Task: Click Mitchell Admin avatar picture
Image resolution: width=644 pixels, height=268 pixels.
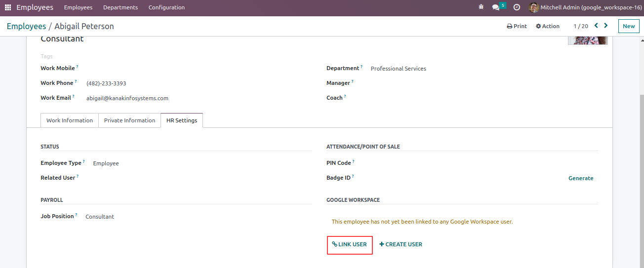Action: point(533,7)
